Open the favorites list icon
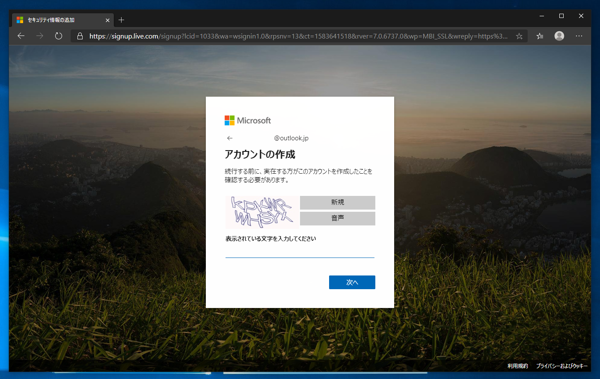This screenshot has width=600, height=379. (540, 36)
